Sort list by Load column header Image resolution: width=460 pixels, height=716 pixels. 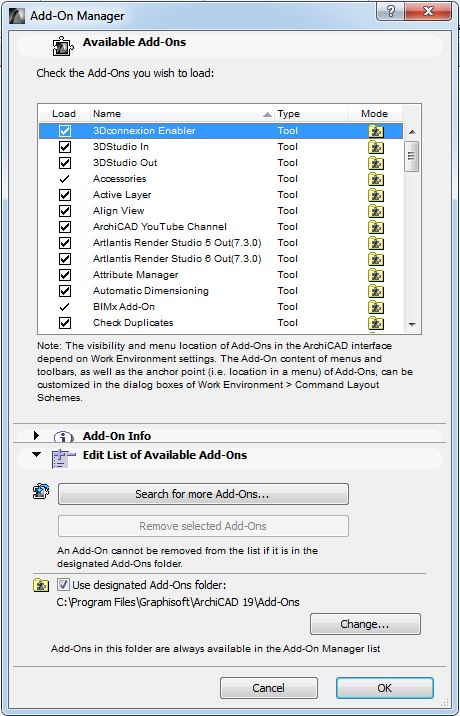coord(64,114)
